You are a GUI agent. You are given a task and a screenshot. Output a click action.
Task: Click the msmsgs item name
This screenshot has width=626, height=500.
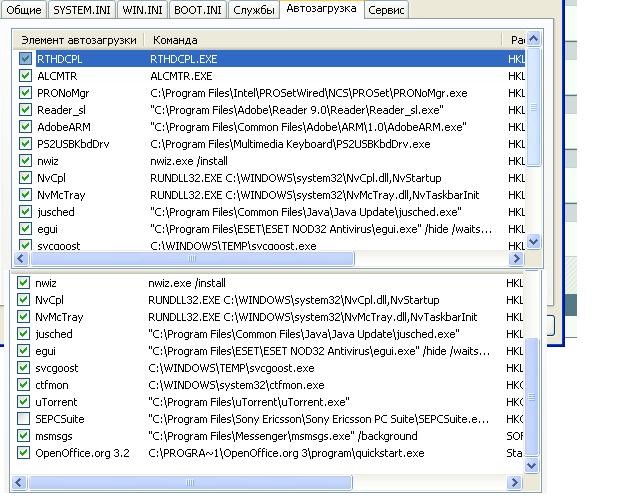click(x=53, y=436)
